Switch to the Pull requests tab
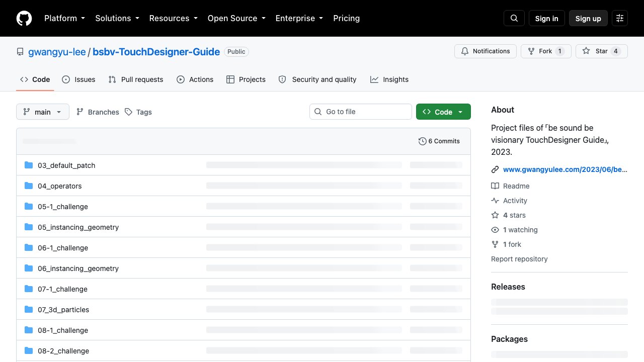The width and height of the screenshot is (644, 362). 136,79
